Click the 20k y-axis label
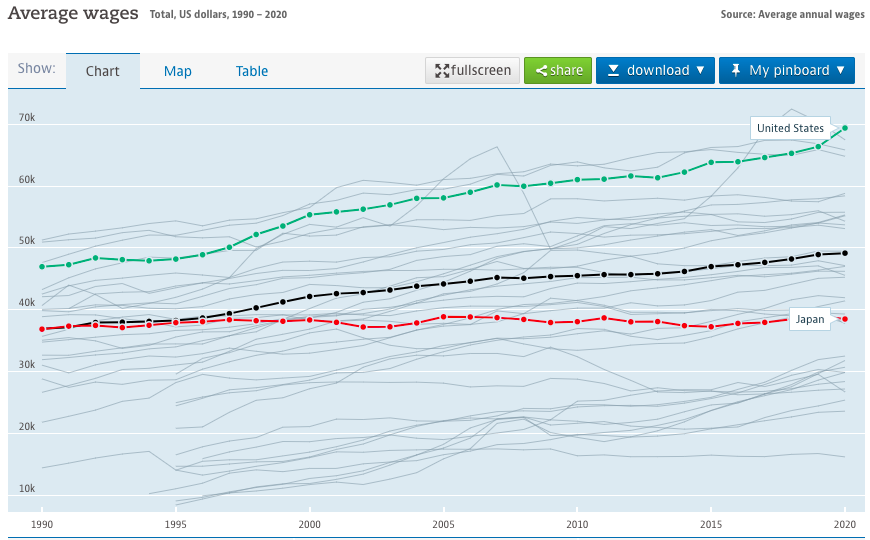The width and height of the screenshot is (870, 540). (27, 426)
